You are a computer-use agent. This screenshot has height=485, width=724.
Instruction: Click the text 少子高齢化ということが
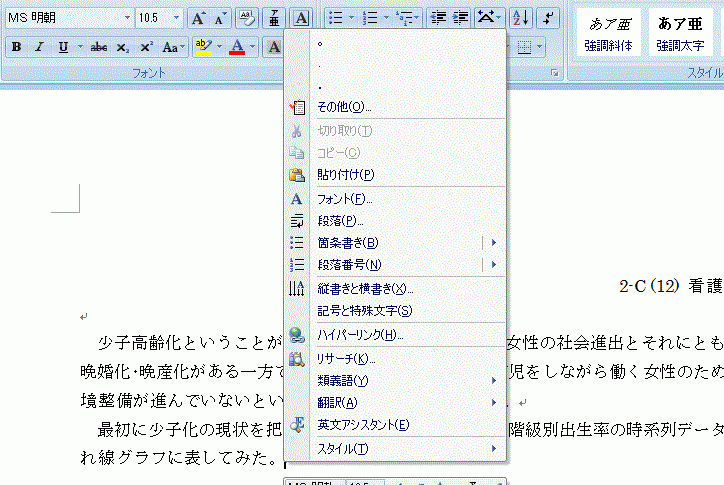[x=190, y=343]
